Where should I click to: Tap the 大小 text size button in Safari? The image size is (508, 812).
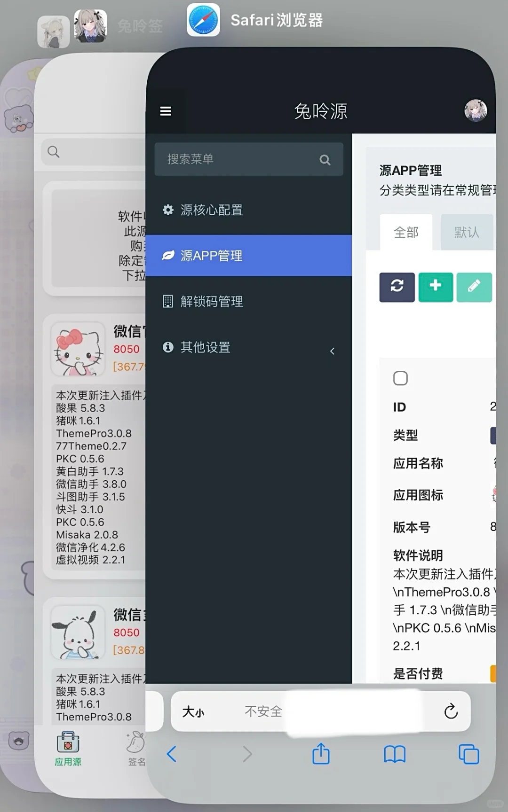[x=193, y=712]
